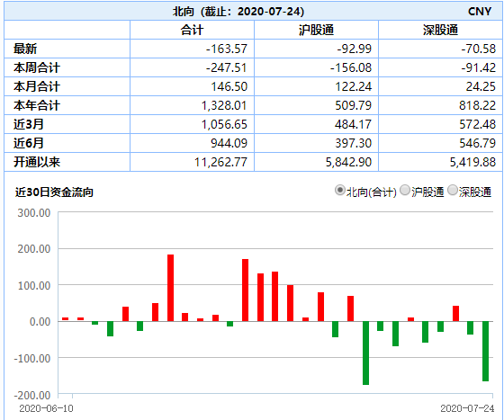Viewport: 504px width, 420px height.
Task: Click the last green bar for 2020-07-24
Action: [485, 352]
